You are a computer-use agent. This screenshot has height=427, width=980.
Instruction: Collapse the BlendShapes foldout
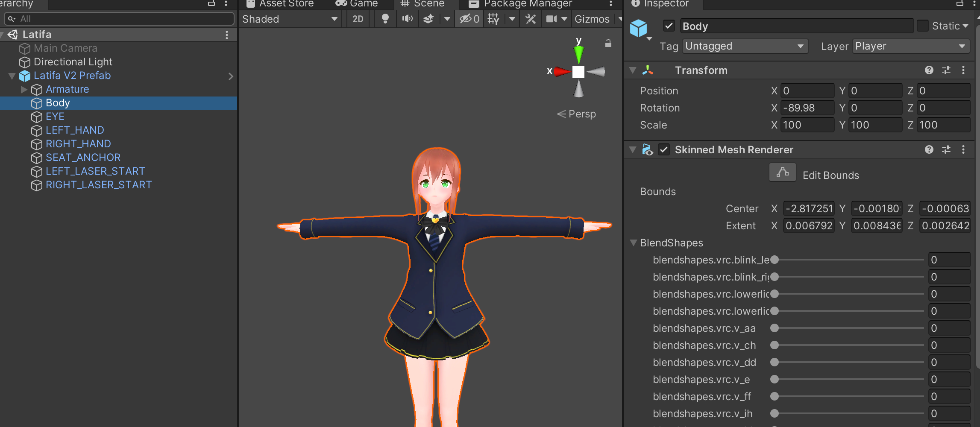pos(634,243)
